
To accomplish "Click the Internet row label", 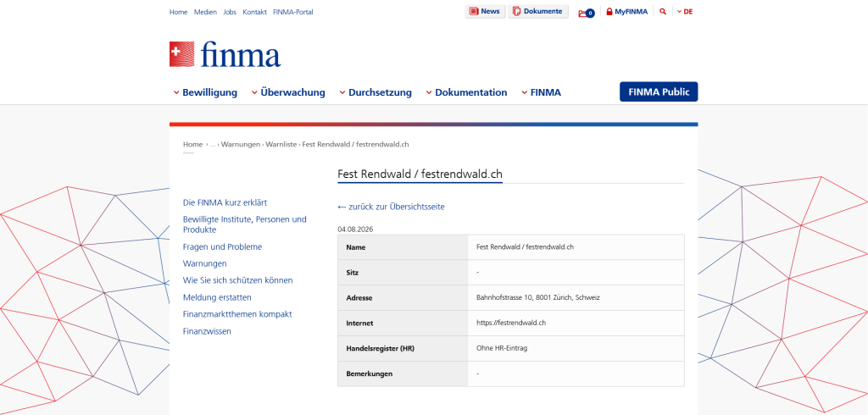I will point(359,324).
